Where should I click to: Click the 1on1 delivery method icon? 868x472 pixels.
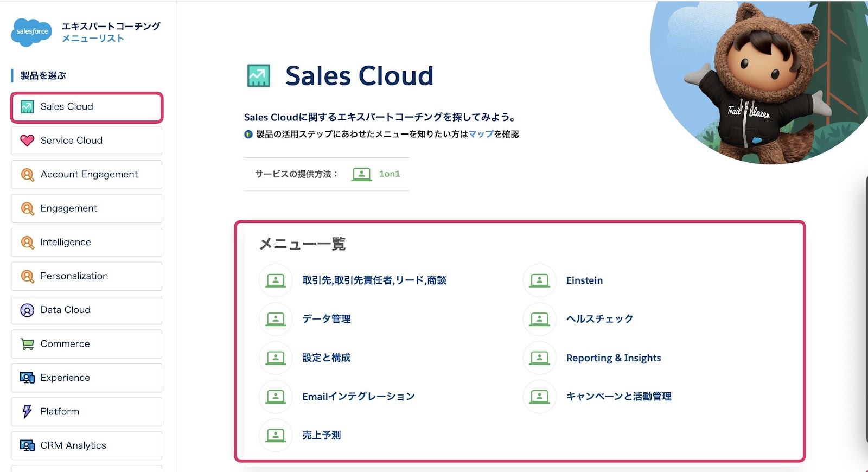point(361,174)
